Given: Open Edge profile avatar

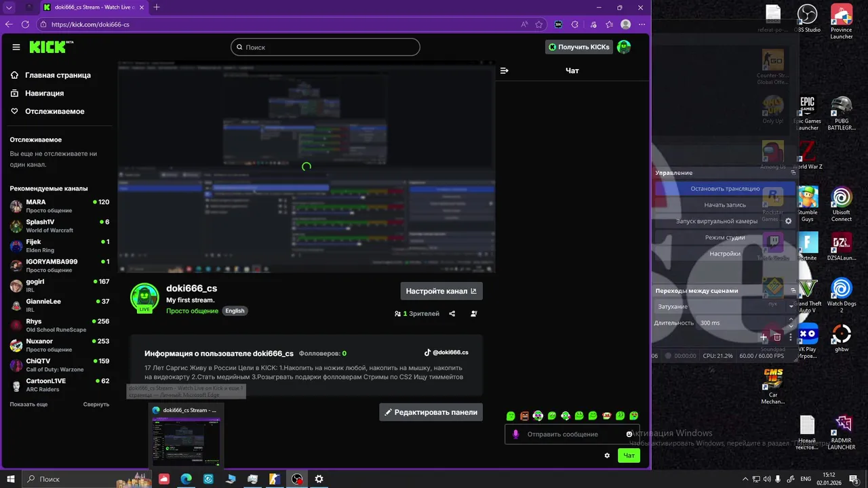Looking at the screenshot, I should 625,24.
